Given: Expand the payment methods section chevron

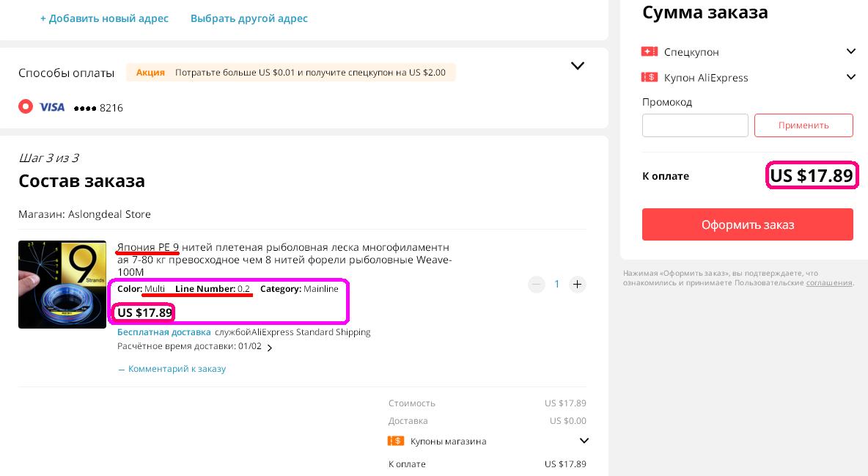Looking at the screenshot, I should pos(578,66).
